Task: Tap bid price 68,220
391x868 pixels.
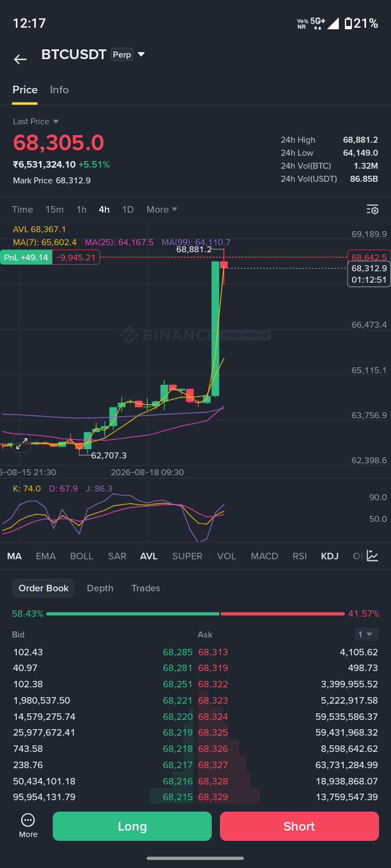Action: [178, 717]
